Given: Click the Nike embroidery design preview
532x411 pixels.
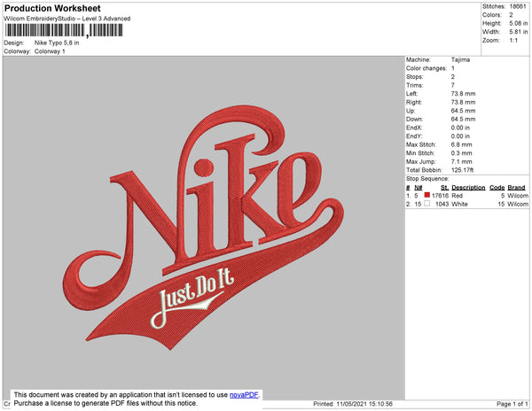Looking at the screenshot, I should pyautogui.click(x=203, y=228).
